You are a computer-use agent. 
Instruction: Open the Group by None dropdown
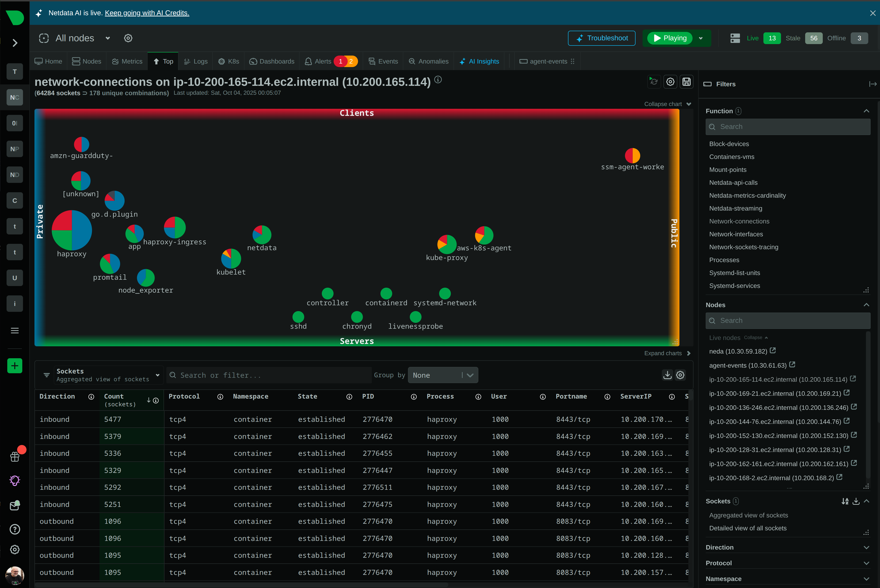point(443,375)
